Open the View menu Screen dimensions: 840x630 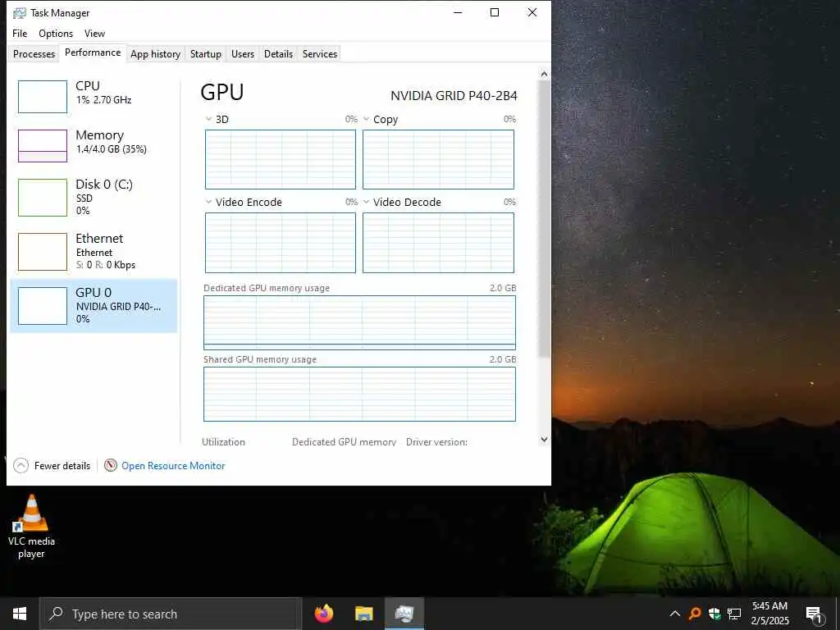95,33
